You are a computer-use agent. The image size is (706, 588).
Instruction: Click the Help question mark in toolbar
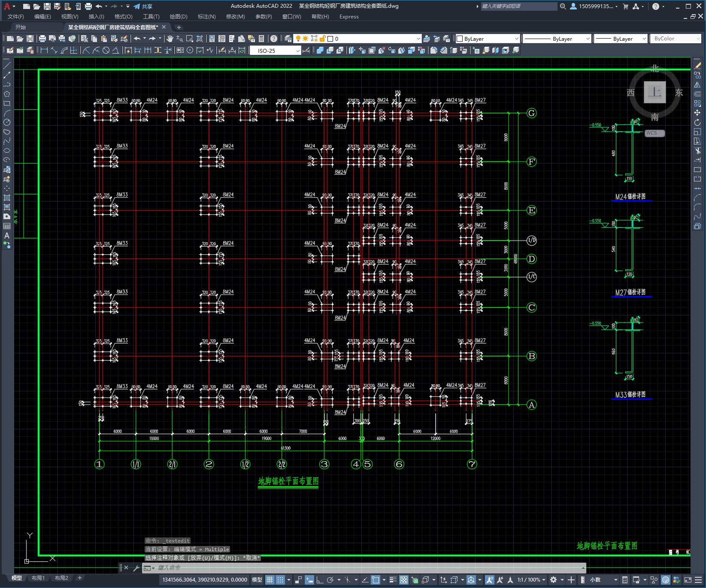[x=274, y=39]
